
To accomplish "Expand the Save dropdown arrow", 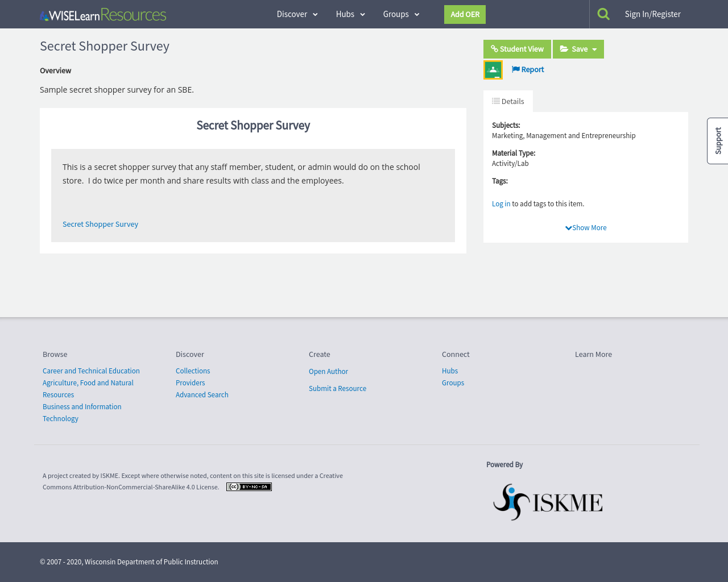I will click(x=595, y=49).
